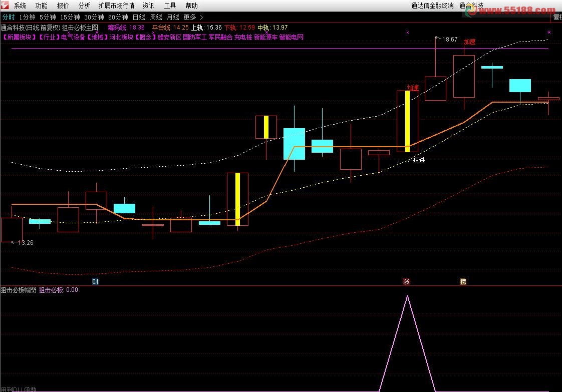Open the 帮助 menu
Screen dimensions: 562x392
pos(191,6)
